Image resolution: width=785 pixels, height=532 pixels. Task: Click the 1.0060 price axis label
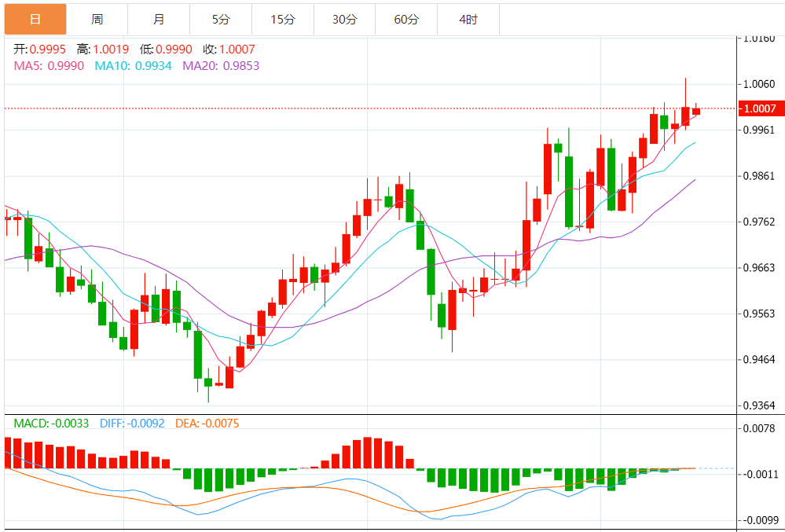click(760, 84)
